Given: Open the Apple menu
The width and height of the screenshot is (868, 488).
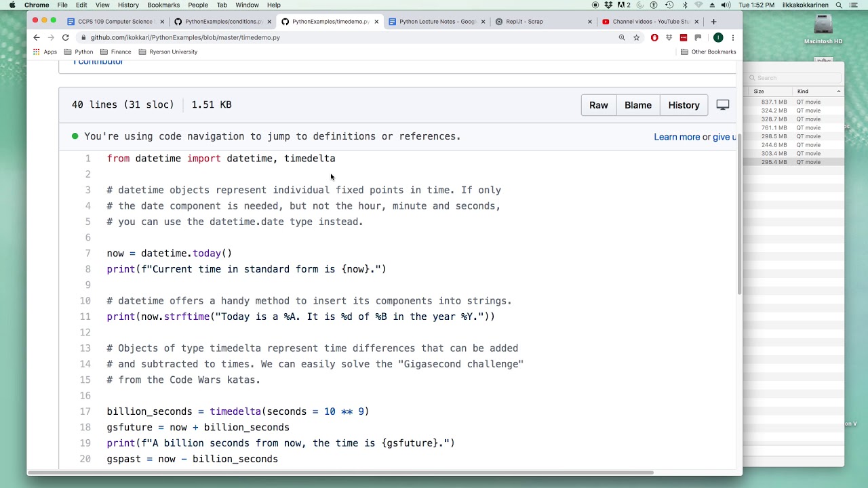Looking at the screenshot, I should coord(12,5).
